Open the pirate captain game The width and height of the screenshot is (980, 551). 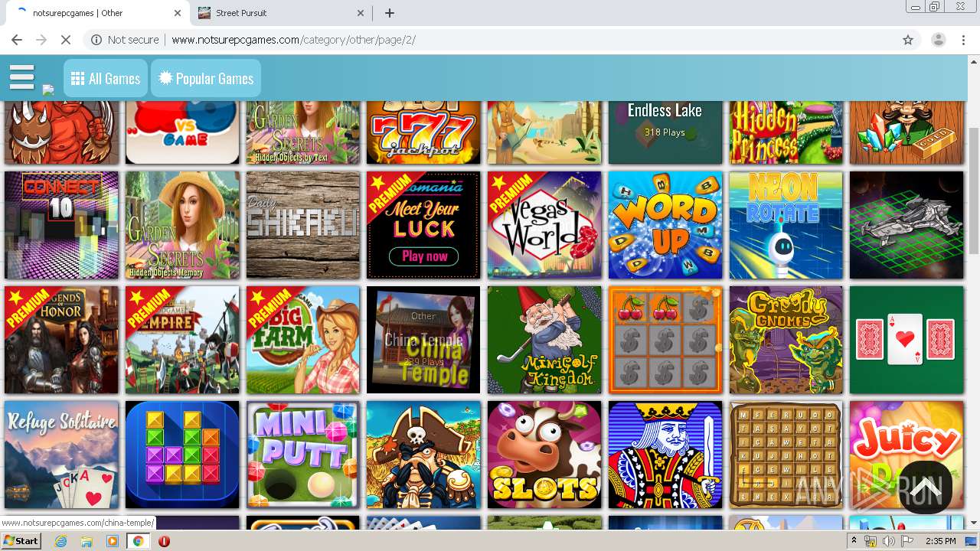423,455
